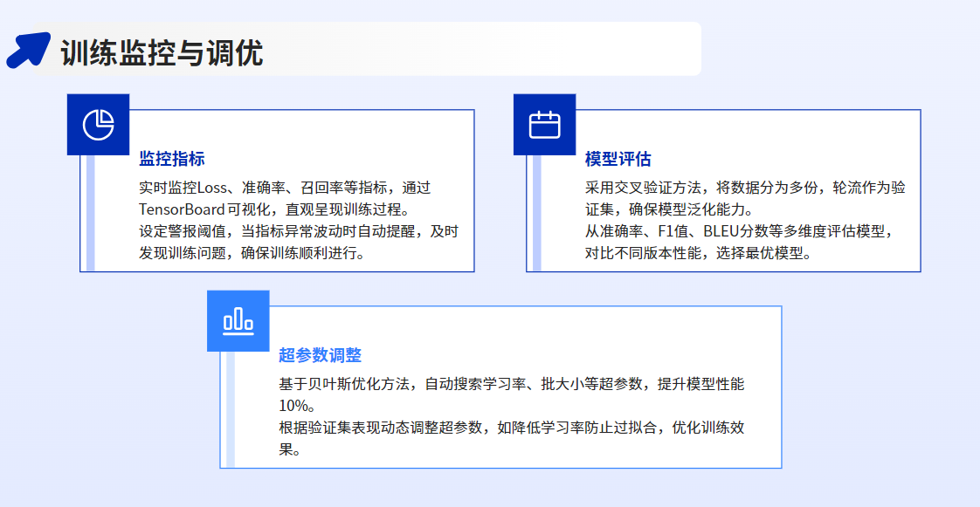This screenshot has height=507, width=980.
Task: Click the blue arrow icon beside the title
Action: point(28,50)
